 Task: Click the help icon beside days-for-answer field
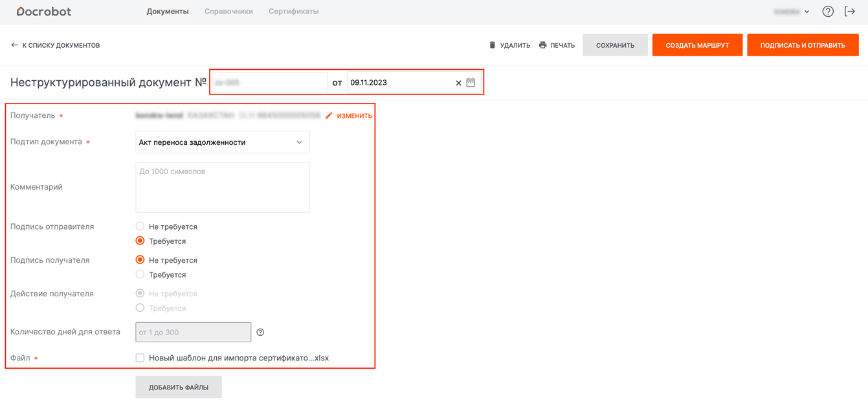point(260,333)
